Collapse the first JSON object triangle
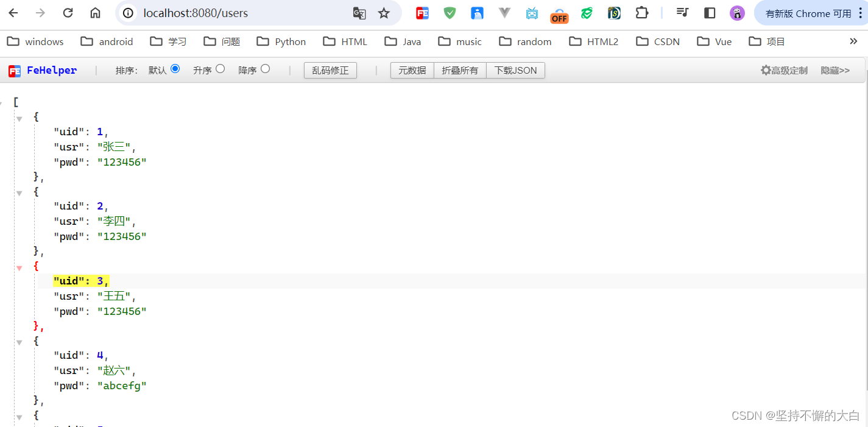Screen dimensions: 868x427 [x=19, y=118]
